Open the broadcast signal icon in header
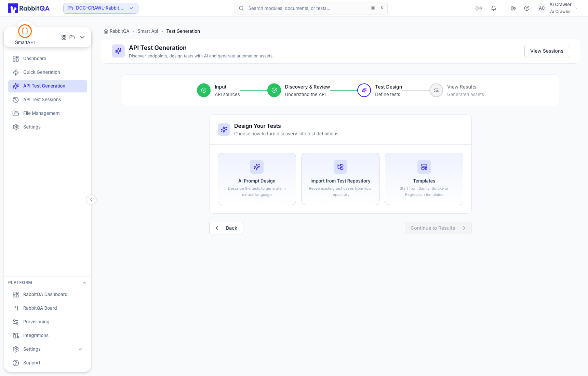 click(x=479, y=8)
